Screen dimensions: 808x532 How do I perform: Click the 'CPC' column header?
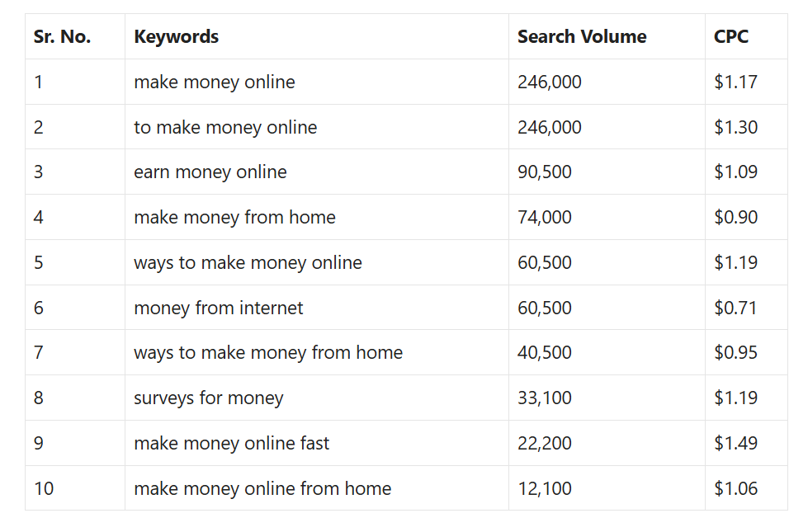731,37
